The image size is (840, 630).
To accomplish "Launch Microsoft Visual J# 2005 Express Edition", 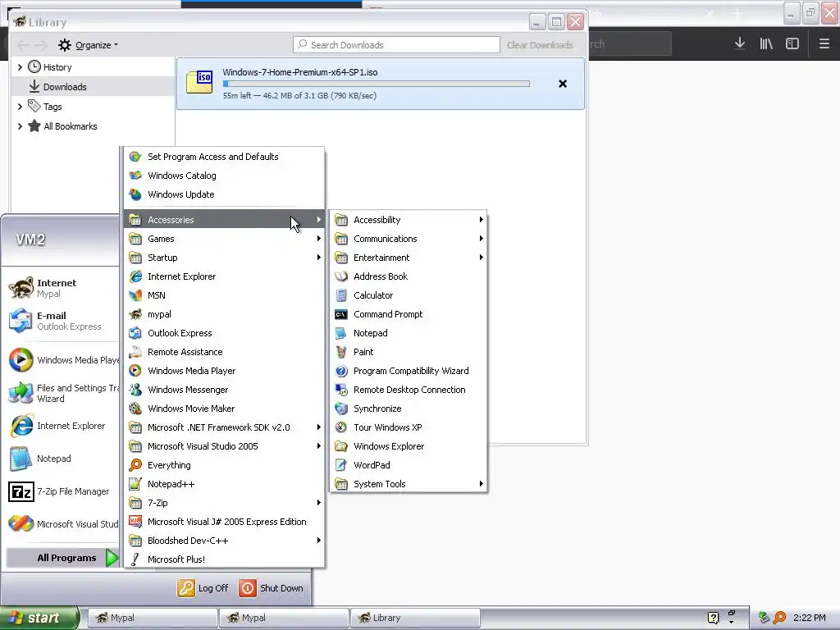I will point(224,522).
